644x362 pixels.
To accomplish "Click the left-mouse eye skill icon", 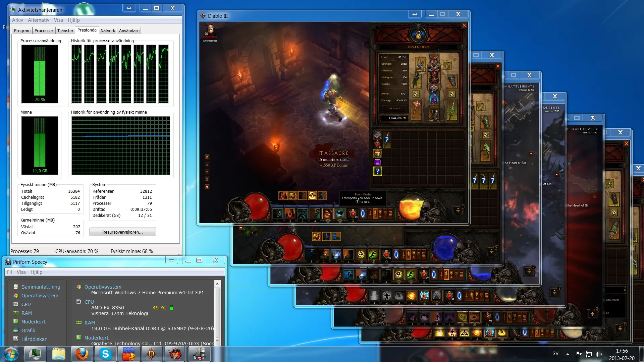I will (x=327, y=213).
